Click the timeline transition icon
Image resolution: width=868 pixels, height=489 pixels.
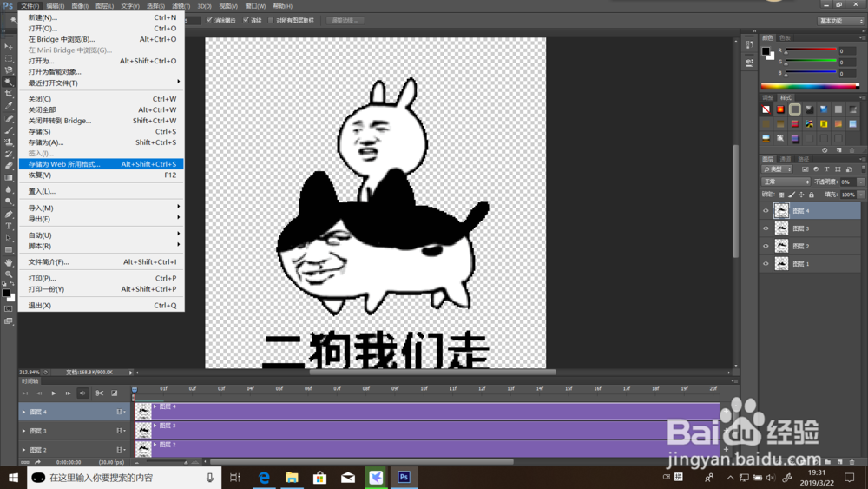(114, 393)
